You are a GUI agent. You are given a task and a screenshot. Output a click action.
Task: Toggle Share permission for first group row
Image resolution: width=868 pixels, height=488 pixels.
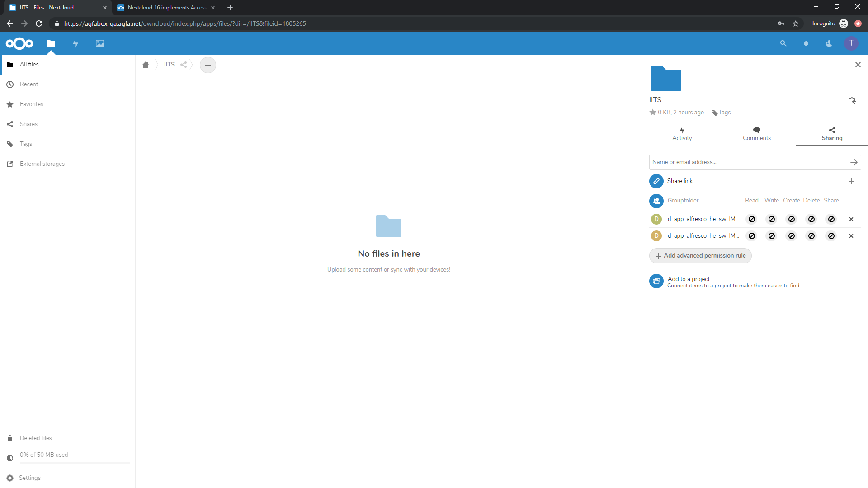[831, 219]
